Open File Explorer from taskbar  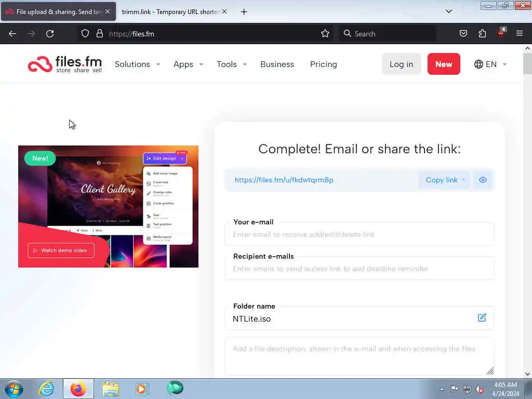(x=111, y=389)
